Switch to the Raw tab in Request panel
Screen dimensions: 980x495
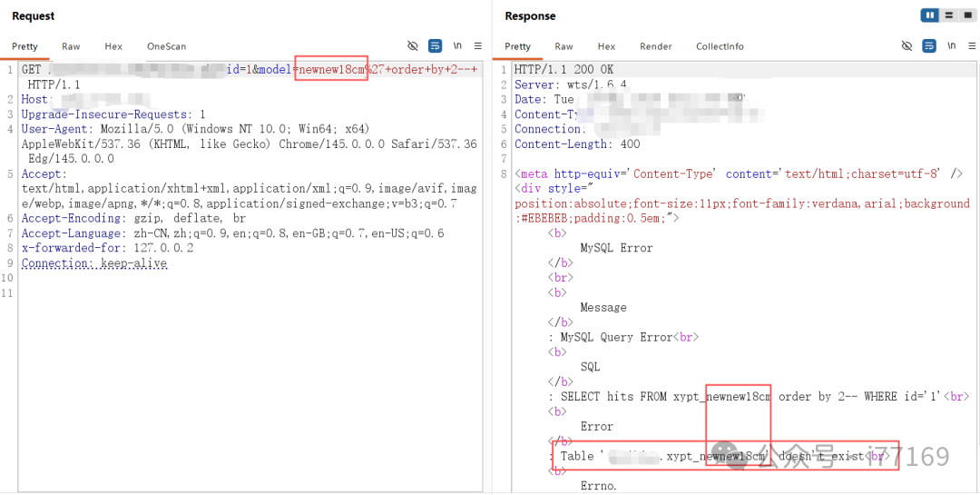click(71, 46)
